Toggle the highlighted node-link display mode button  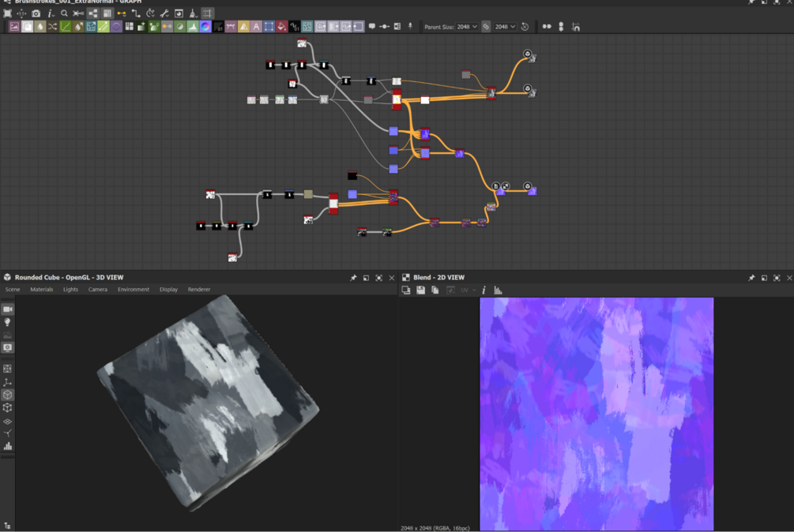[92, 13]
